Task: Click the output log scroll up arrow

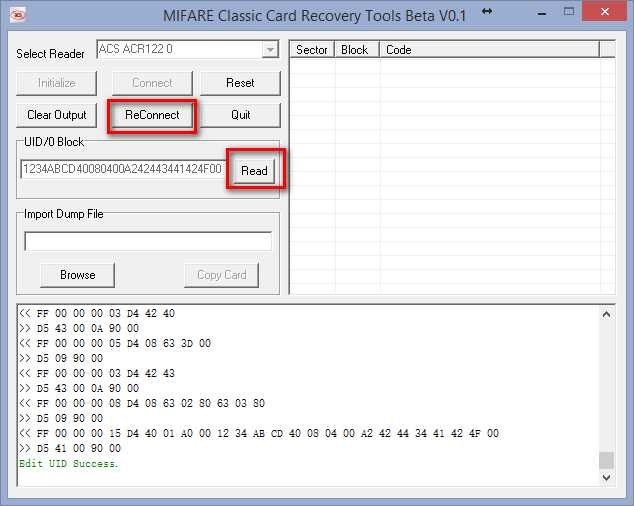Action: click(606, 314)
